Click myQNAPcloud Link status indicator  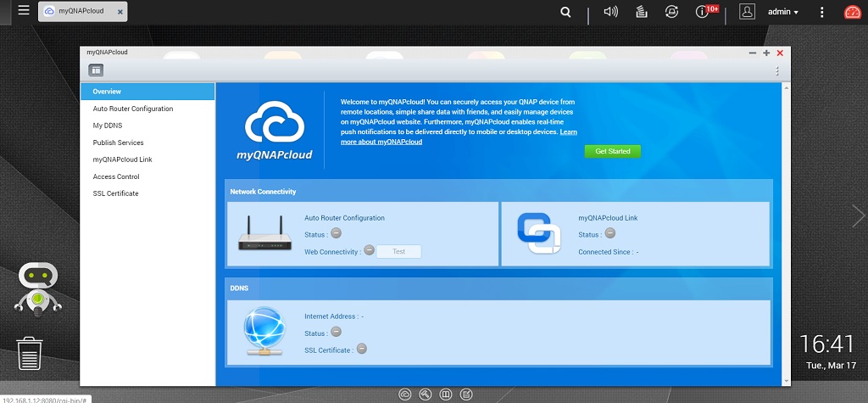(610, 233)
